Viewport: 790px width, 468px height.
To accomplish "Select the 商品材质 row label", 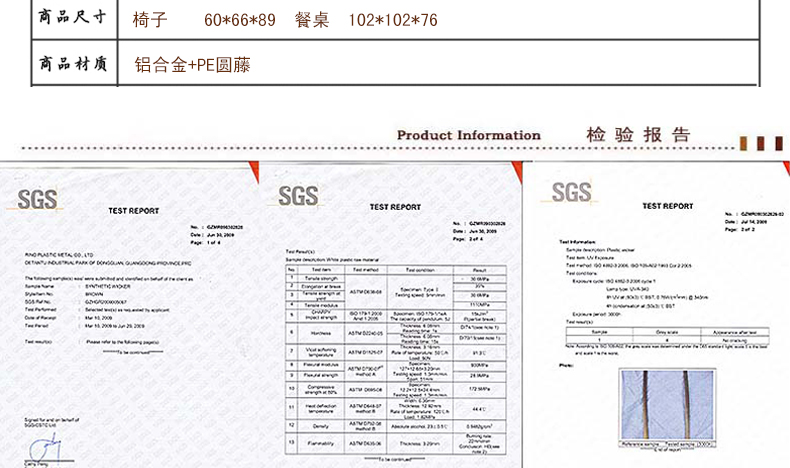I will [72, 65].
